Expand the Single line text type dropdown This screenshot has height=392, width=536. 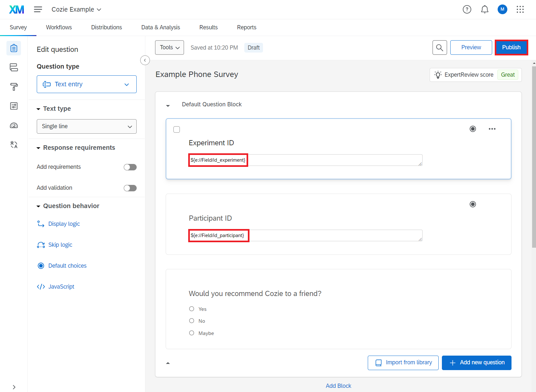click(86, 127)
